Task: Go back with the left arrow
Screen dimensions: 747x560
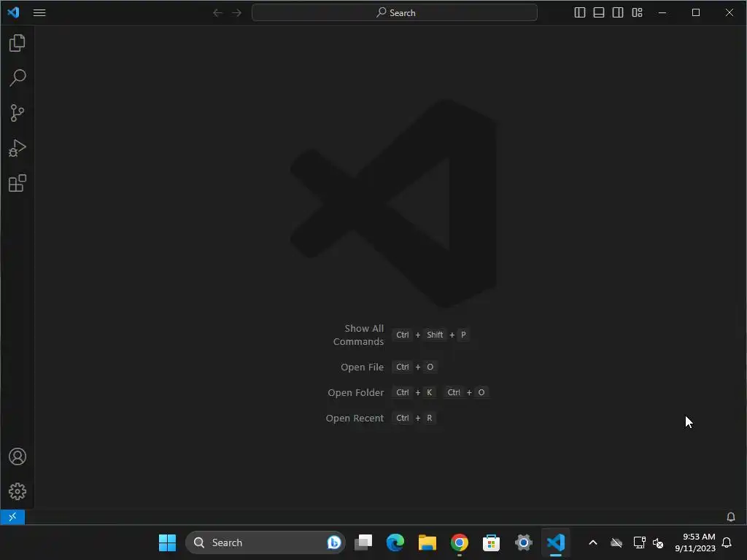Action: point(217,13)
